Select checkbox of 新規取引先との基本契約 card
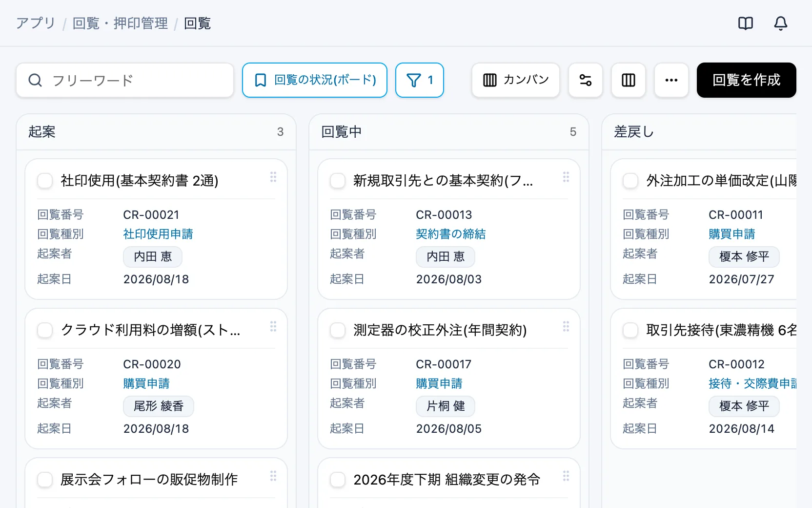The height and width of the screenshot is (508, 812). (x=338, y=181)
